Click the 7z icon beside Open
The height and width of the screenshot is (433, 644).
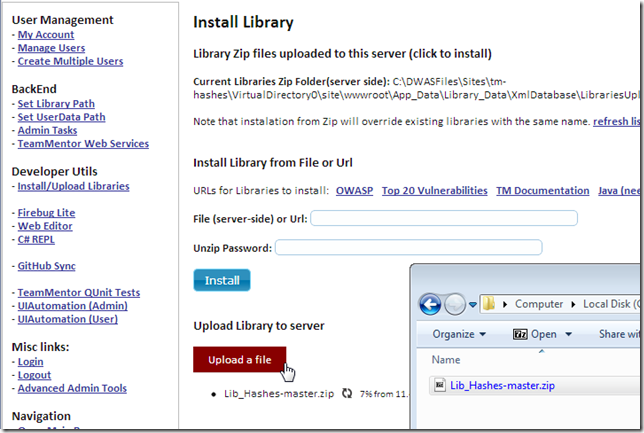[x=520, y=334]
